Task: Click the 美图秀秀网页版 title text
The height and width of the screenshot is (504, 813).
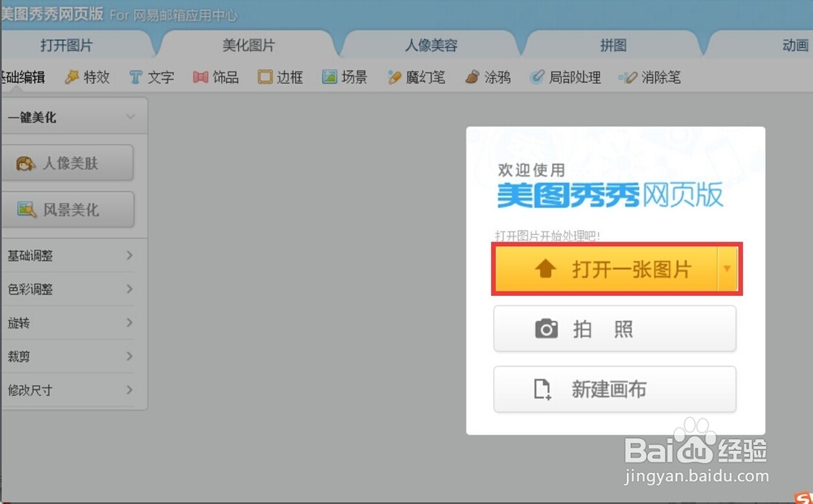Action: 52,14
